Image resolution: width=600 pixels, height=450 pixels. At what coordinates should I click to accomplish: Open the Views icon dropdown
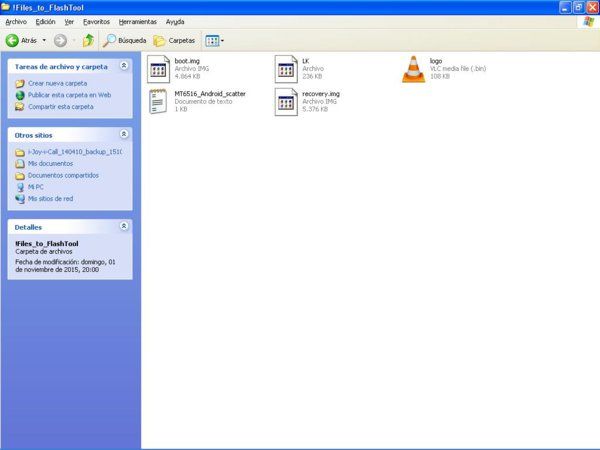(214, 40)
